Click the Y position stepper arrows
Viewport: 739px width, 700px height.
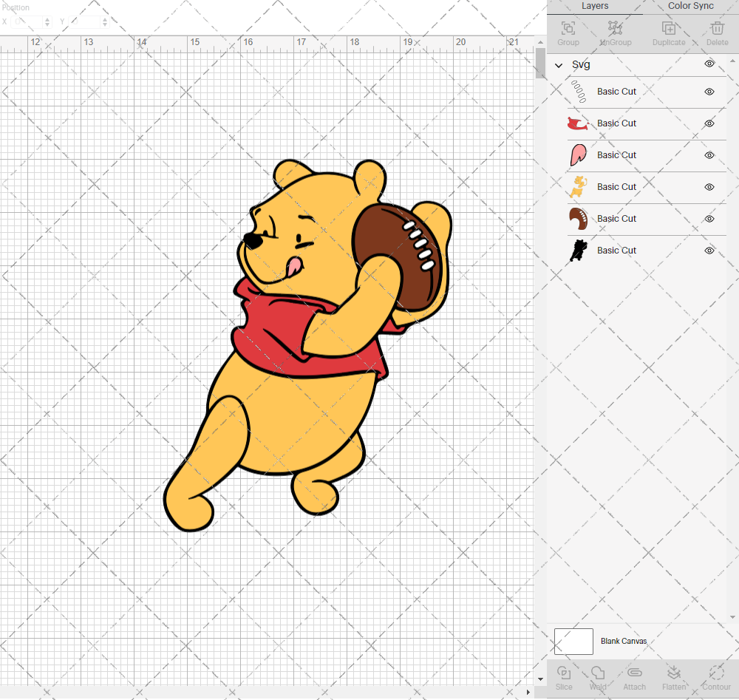pos(105,21)
